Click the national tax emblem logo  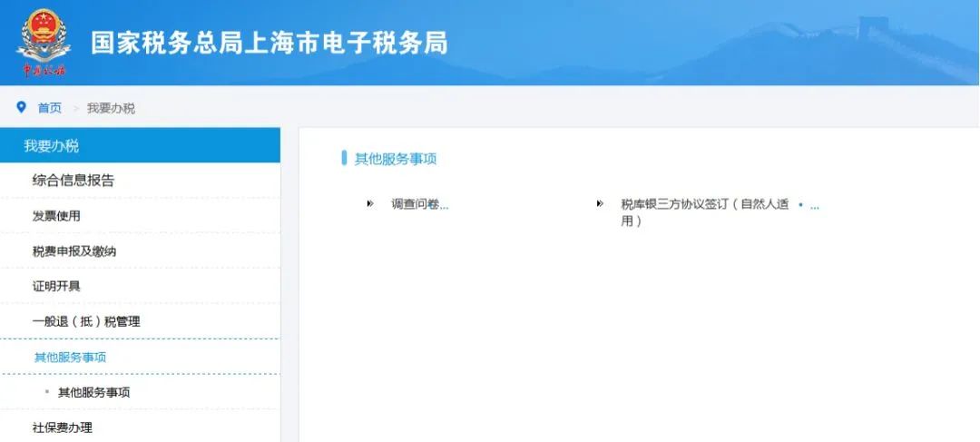[x=44, y=42]
